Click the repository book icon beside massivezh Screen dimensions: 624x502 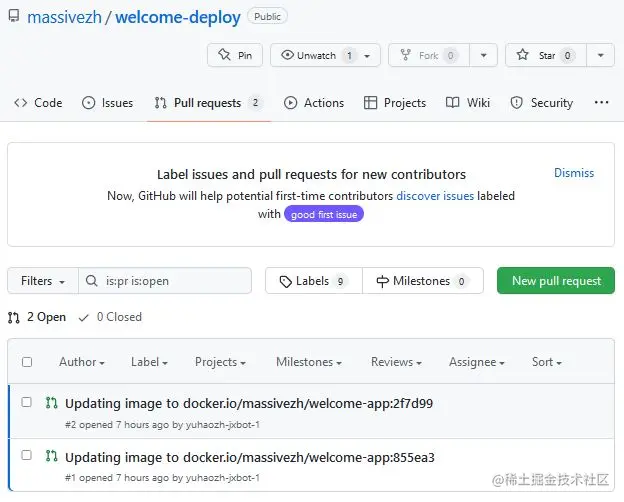pyautogui.click(x=14, y=16)
